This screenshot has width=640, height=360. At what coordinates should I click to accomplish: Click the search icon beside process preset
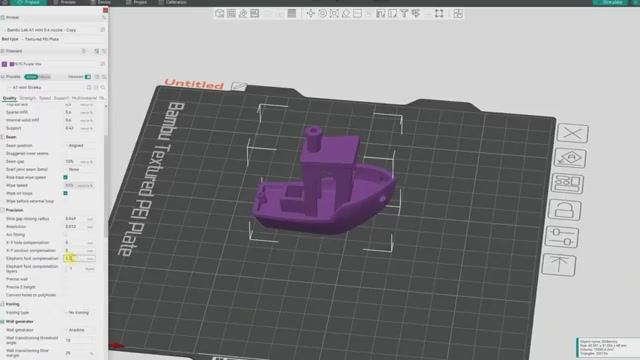(x=103, y=87)
